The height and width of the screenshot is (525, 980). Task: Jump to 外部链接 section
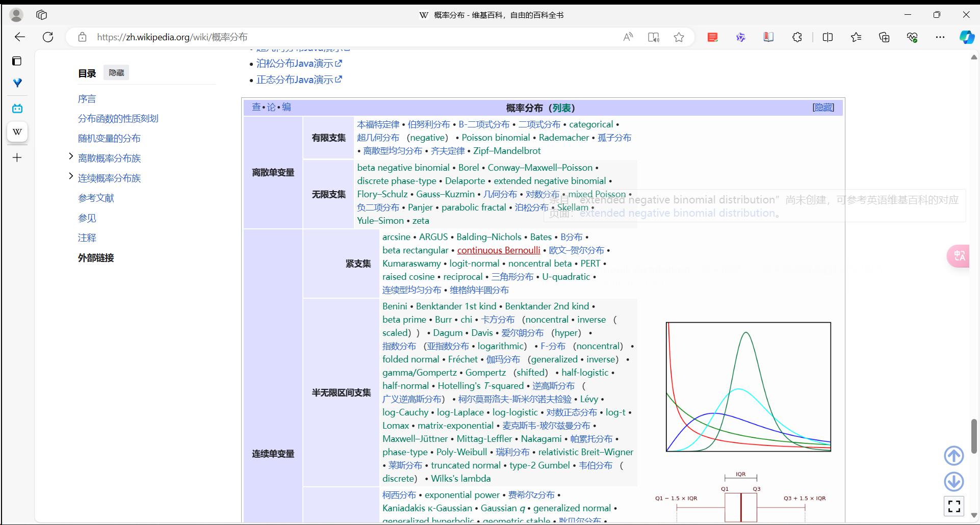96,257
